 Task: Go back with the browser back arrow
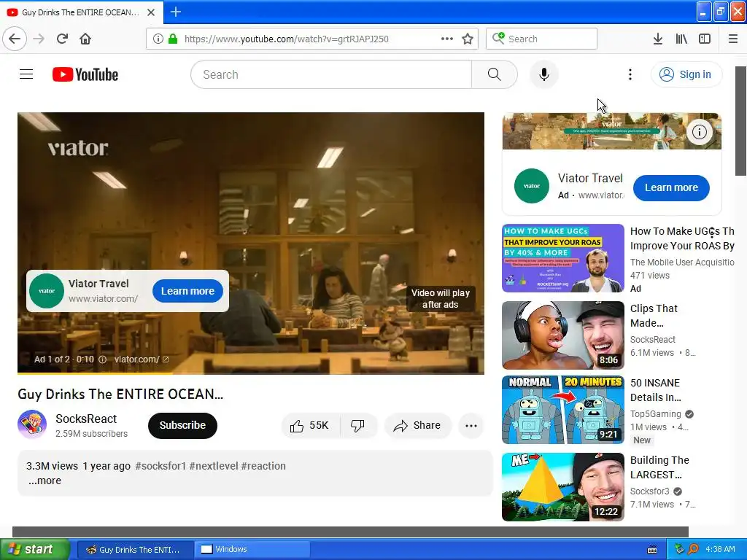pos(15,39)
